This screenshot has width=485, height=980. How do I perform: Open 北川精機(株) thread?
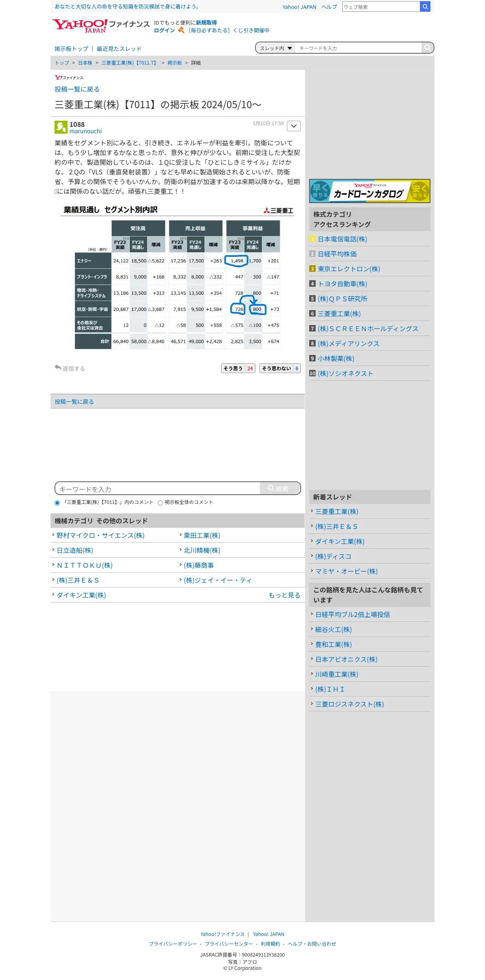point(202,550)
